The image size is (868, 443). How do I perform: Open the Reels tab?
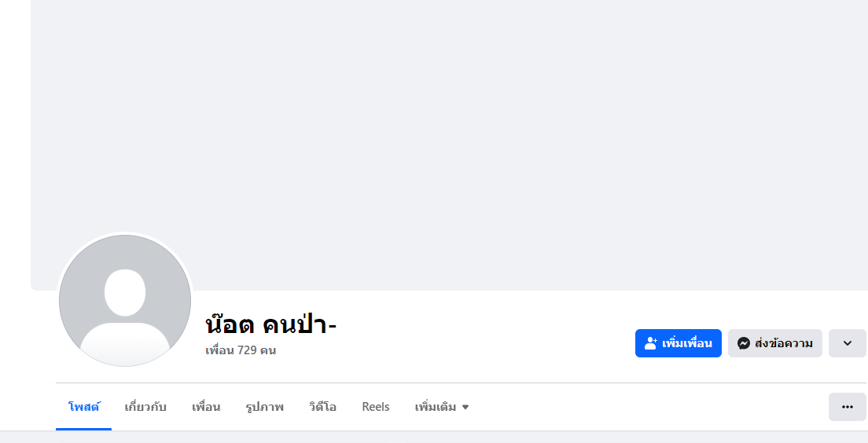tap(376, 407)
